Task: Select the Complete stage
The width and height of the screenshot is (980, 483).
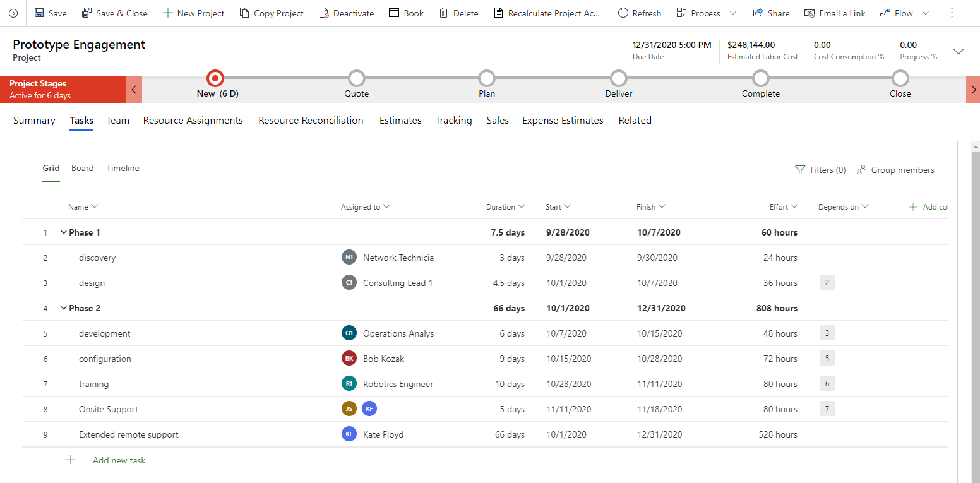Action: [761, 78]
